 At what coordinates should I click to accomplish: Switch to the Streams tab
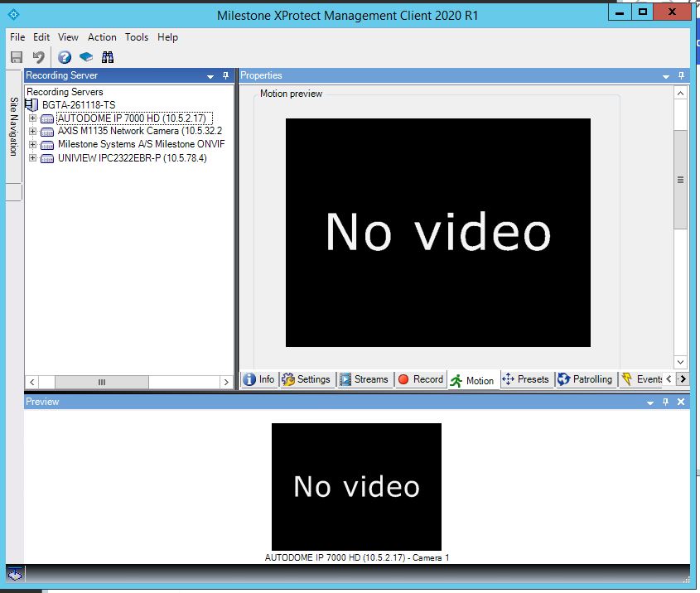[x=363, y=379]
